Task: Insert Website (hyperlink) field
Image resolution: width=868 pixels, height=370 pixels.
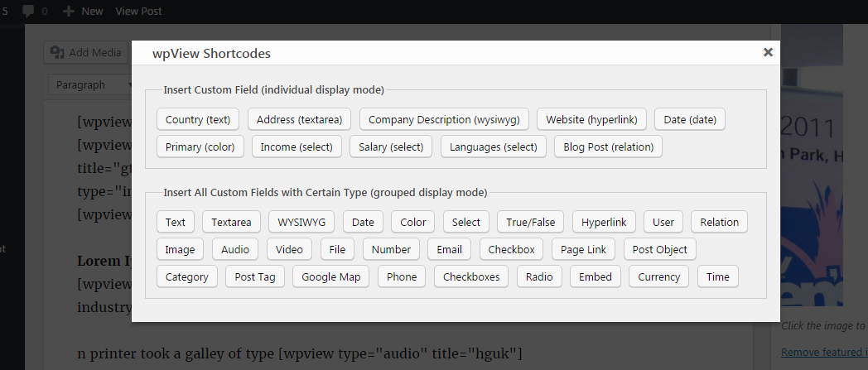Action: (x=591, y=119)
